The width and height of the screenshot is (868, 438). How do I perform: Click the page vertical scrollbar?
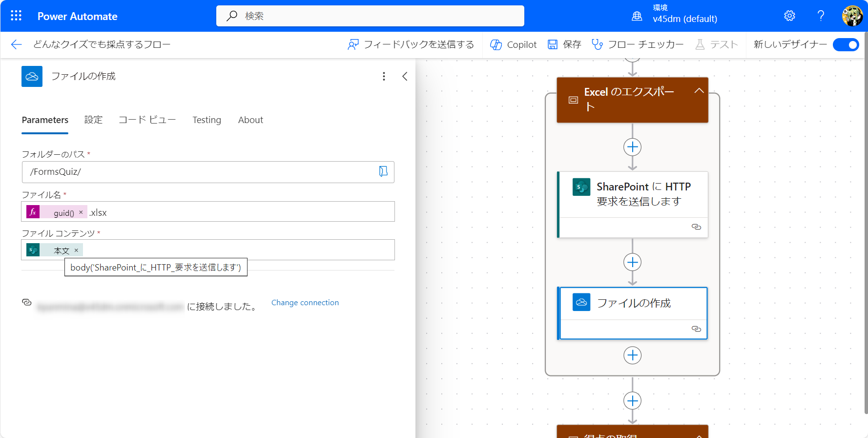pyautogui.click(x=866, y=222)
